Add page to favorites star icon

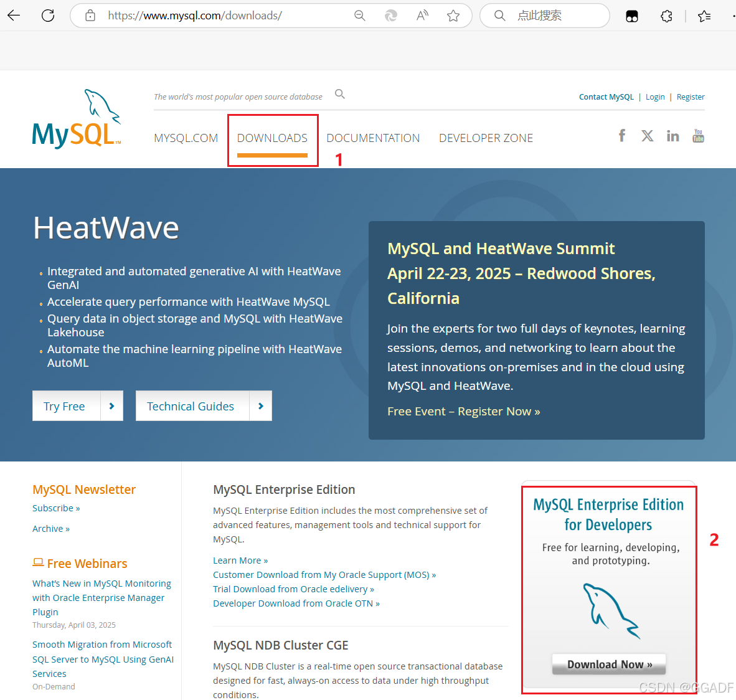pos(453,16)
